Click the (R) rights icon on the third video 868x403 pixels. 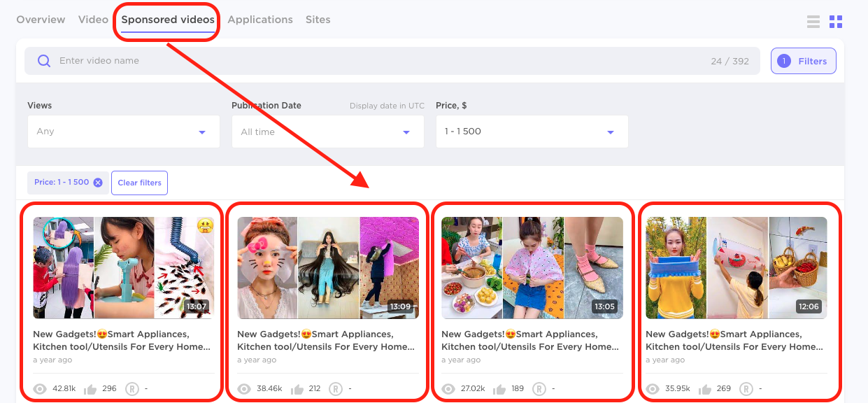click(539, 388)
